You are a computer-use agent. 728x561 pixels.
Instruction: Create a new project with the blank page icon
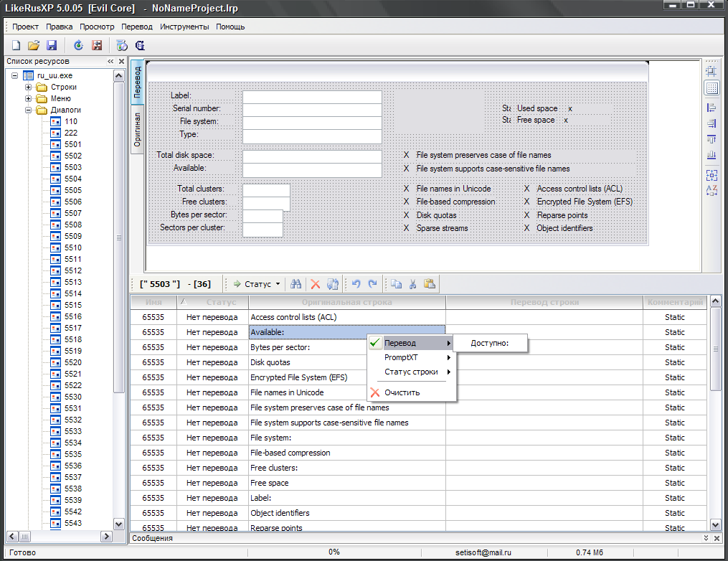point(16,45)
